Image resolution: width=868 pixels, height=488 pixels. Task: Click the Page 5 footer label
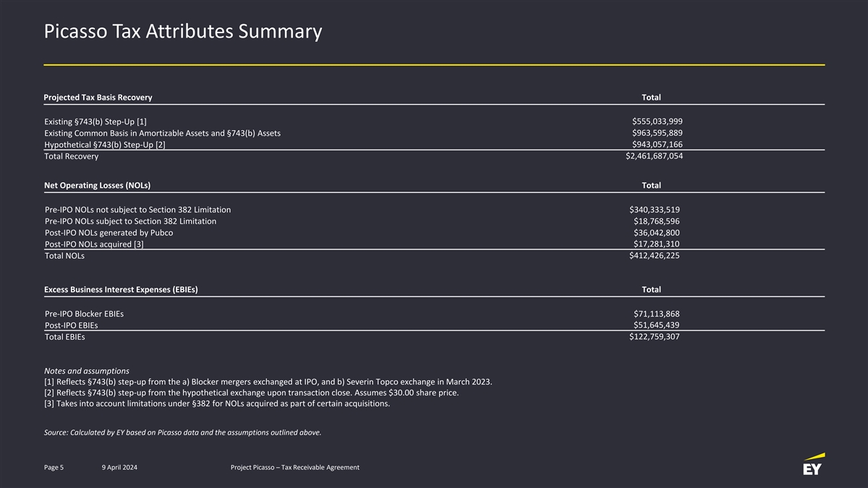pos(54,468)
